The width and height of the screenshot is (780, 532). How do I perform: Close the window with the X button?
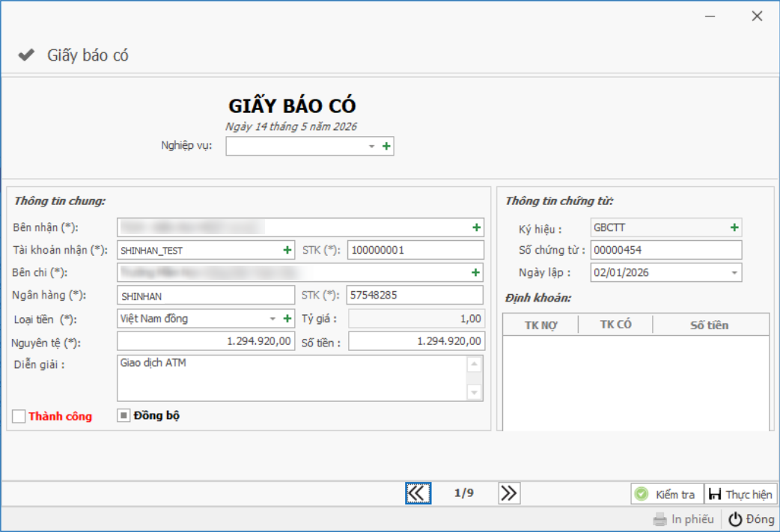tap(757, 16)
